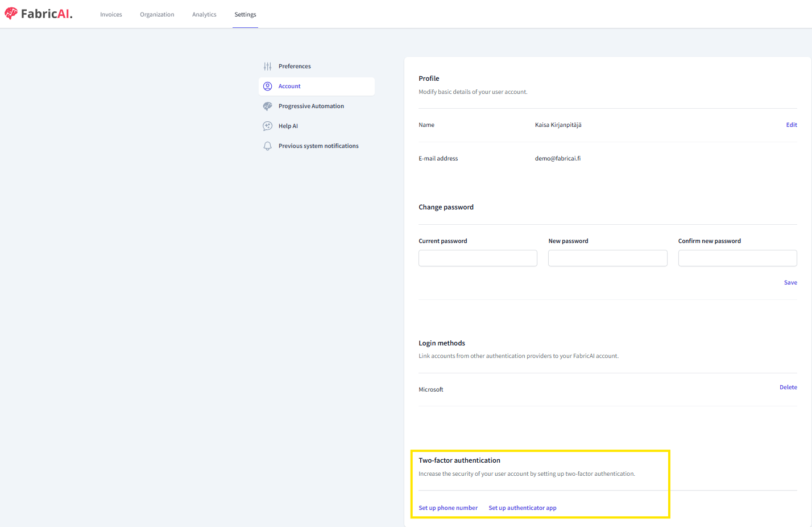Select the Settings top navigation item

coord(245,15)
